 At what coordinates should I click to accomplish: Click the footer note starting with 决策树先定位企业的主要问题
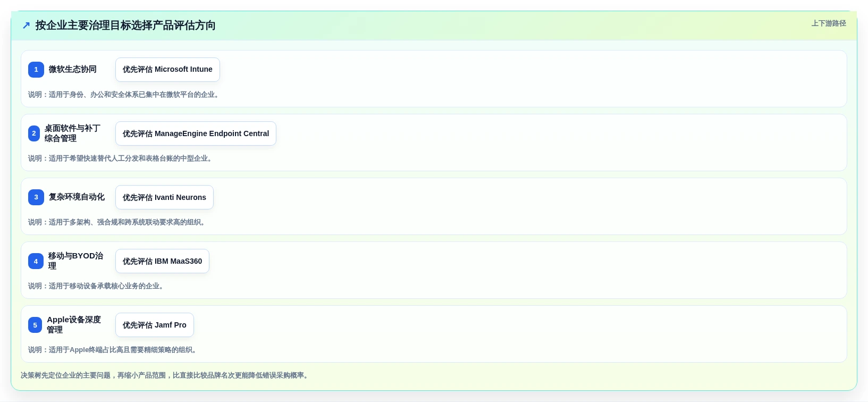pyautogui.click(x=165, y=375)
